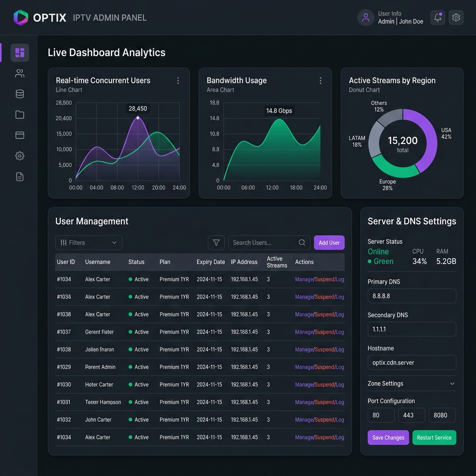476x476 pixels.
Task: Open the dashboard grid icon in sidebar
Action: 20,53
